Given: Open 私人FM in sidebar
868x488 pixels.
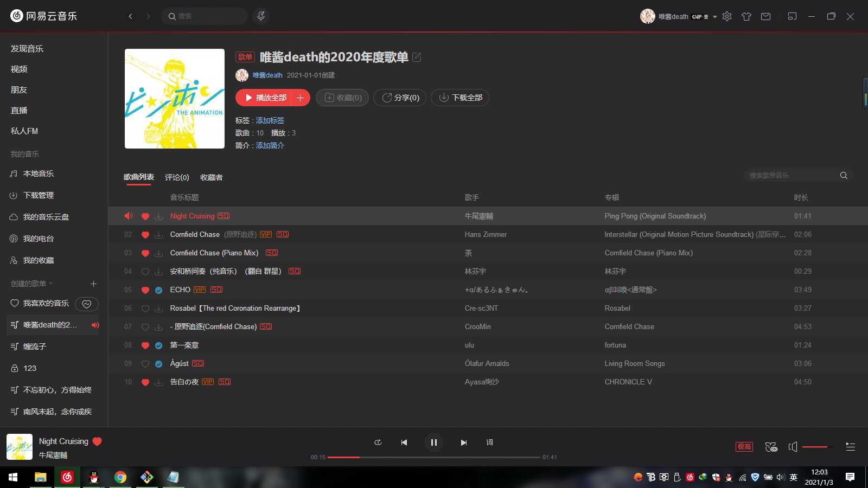Looking at the screenshot, I should point(24,131).
